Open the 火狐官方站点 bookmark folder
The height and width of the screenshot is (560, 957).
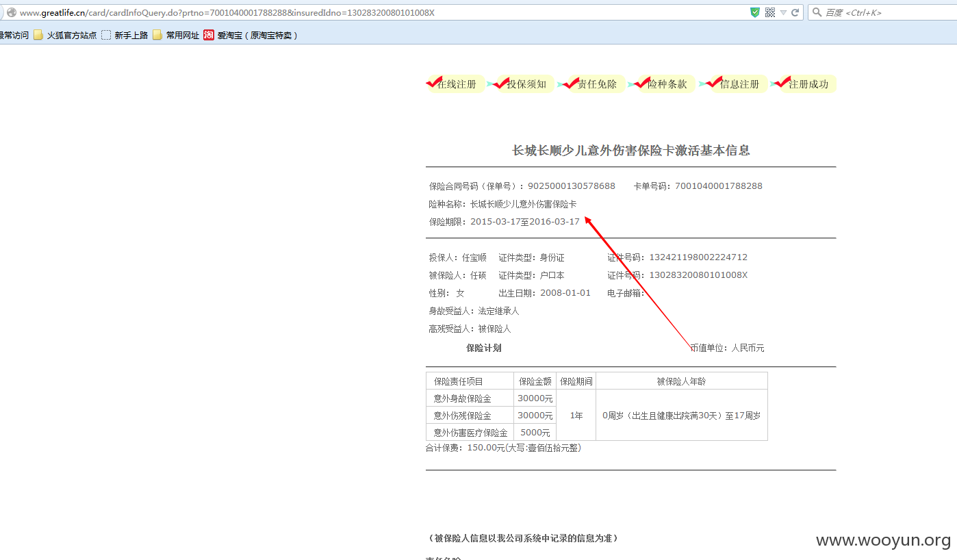coord(65,35)
